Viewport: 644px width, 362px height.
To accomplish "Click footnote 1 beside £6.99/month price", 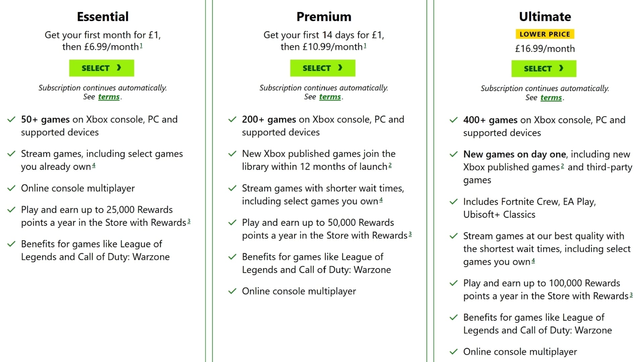I will (141, 45).
